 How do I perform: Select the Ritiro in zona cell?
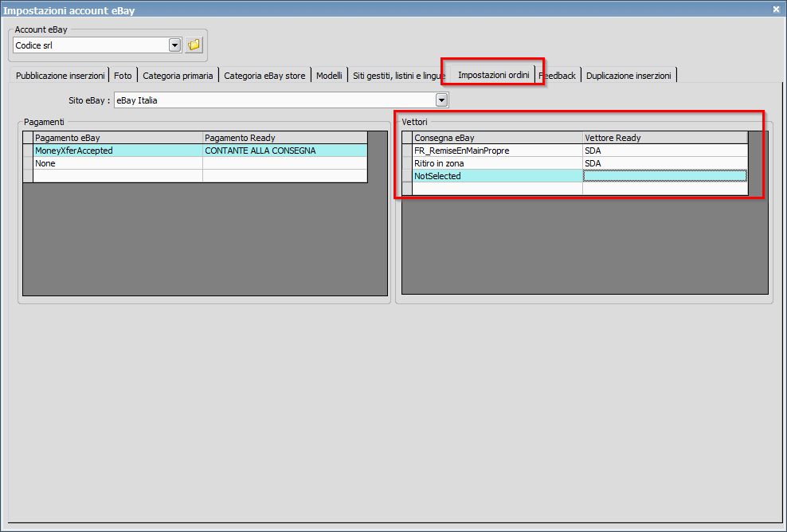coord(497,163)
